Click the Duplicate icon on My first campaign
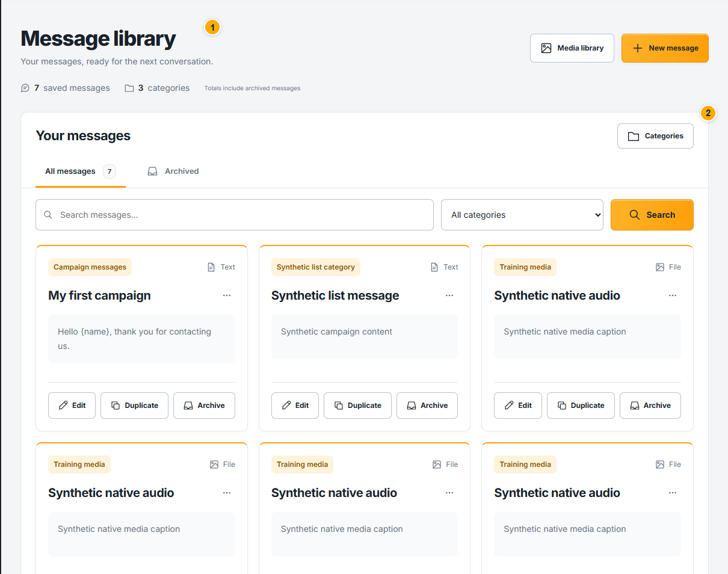The height and width of the screenshot is (574, 728). point(116,406)
